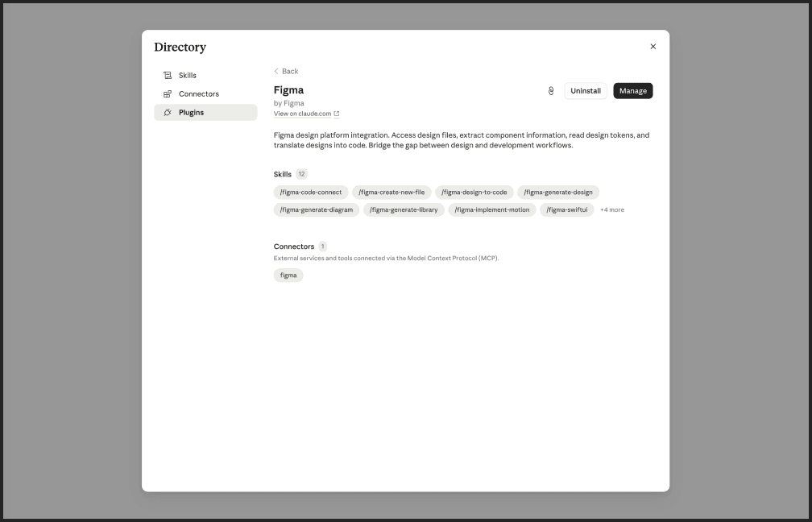The image size is (812, 522).
Task: Click the /figma-generate-library skill chip
Action: (x=404, y=210)
